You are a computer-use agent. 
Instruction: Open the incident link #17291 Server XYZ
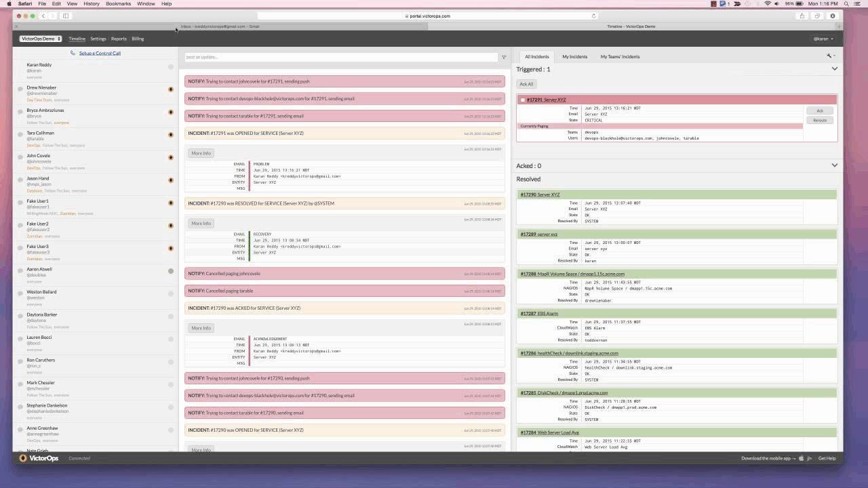(546, 100)
